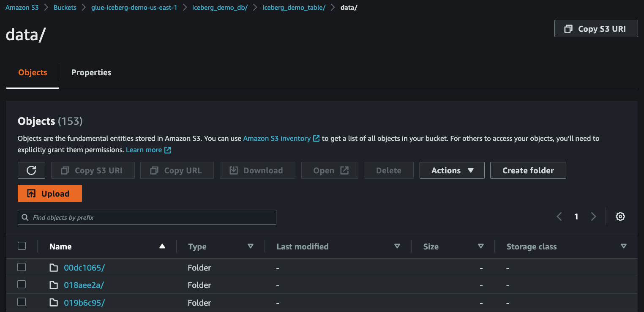
Task: Click the Name column header text
Action: tap(60, 246)
